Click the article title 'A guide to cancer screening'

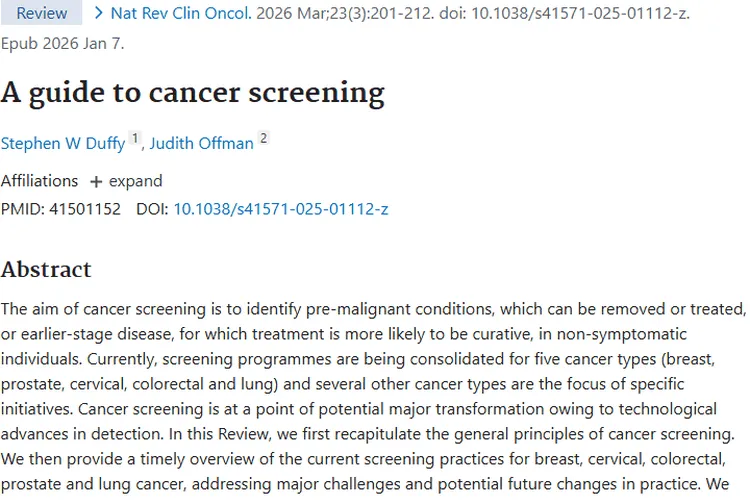[x=192, y=92]
